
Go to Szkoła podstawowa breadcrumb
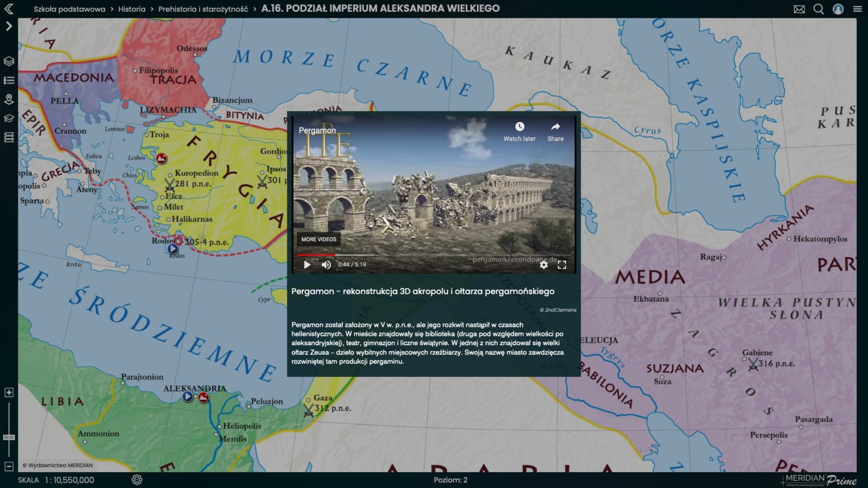tap(69, 9)
